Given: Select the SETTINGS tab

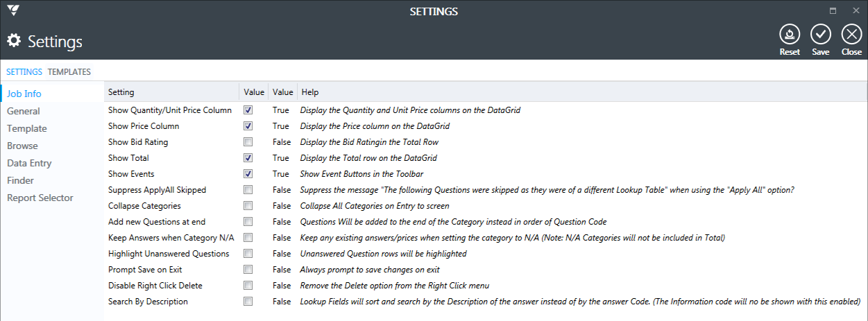Looking at the screenshot, I should click(x=24, y=71).
